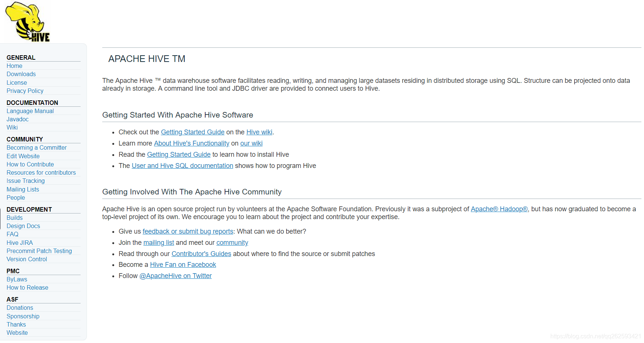644x343 pixels.
Task: Click the Hive wiki link
Action: [x=259, y=132]
